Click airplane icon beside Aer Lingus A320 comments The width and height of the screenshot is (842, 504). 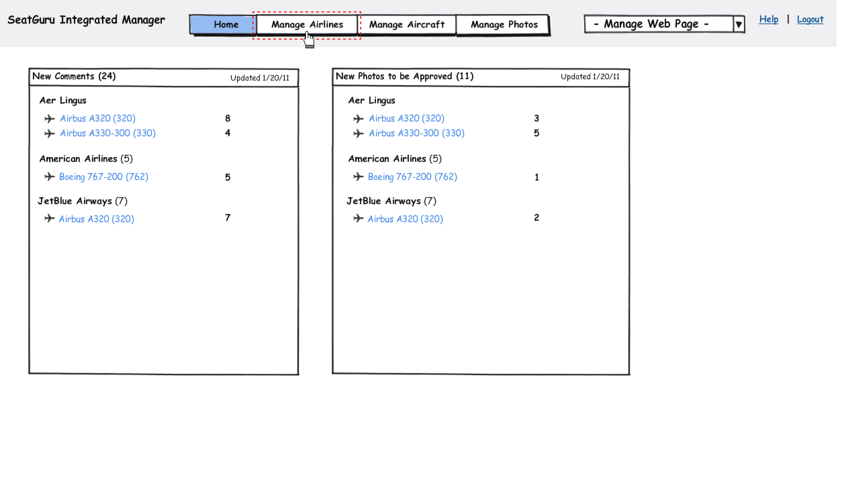pos(49,119)
